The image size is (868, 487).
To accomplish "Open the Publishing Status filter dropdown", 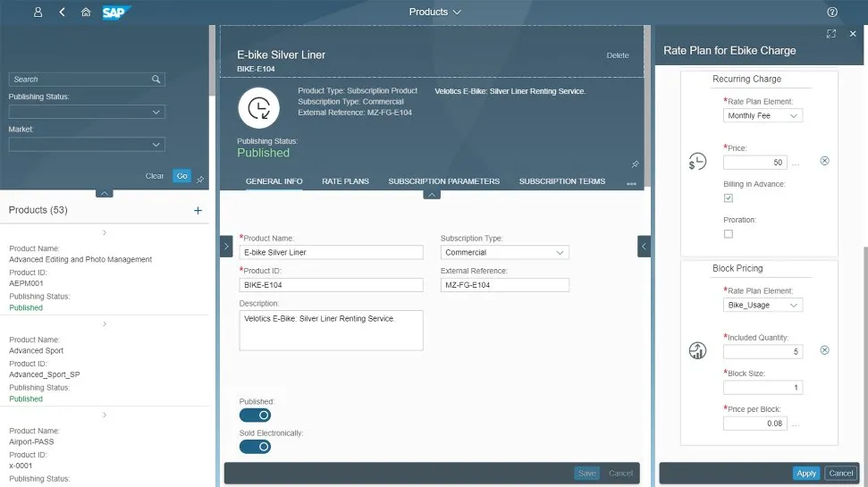I will pos(87,113).
